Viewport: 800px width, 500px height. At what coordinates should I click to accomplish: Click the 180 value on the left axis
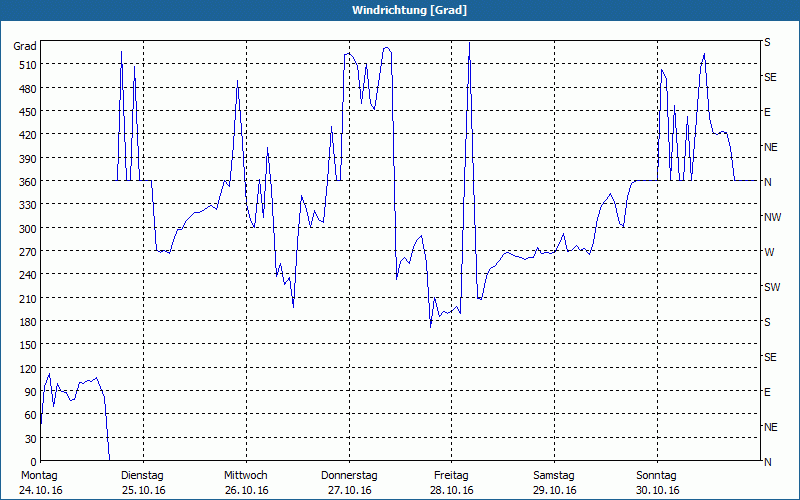(x=28, y=321)
